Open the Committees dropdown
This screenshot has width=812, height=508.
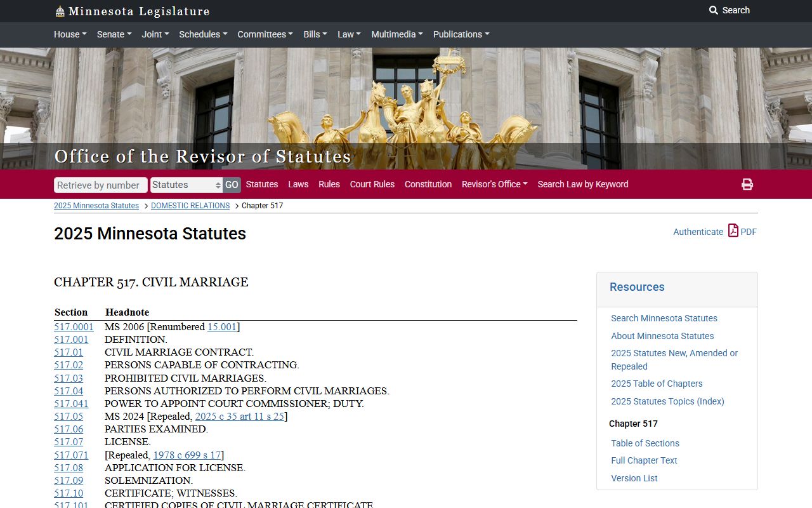(265, 34)
